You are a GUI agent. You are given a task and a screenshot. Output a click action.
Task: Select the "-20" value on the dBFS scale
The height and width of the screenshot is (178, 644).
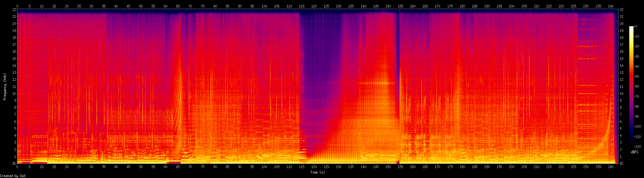coord(636,46)
